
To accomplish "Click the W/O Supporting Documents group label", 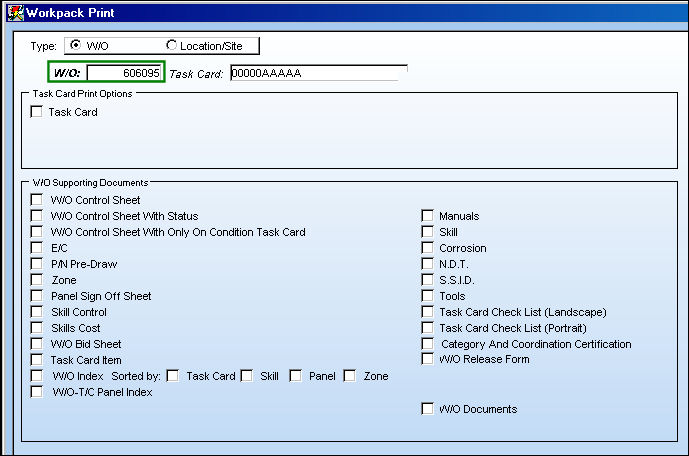I will click(x=91, y=182).
